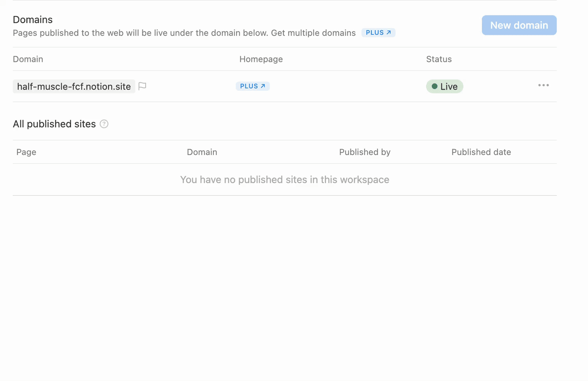Open the three-dot menu for the domain row

(x=543, y=85)
